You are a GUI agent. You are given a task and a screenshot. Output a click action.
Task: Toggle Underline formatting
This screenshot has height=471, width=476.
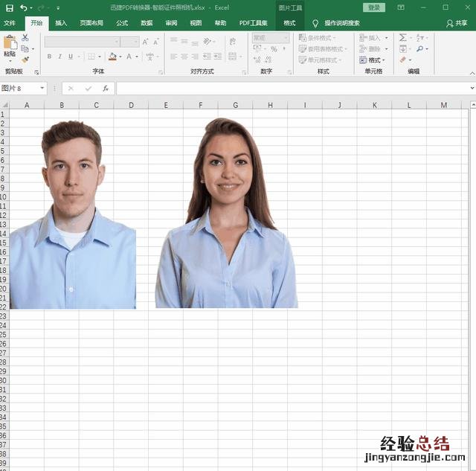71,57
